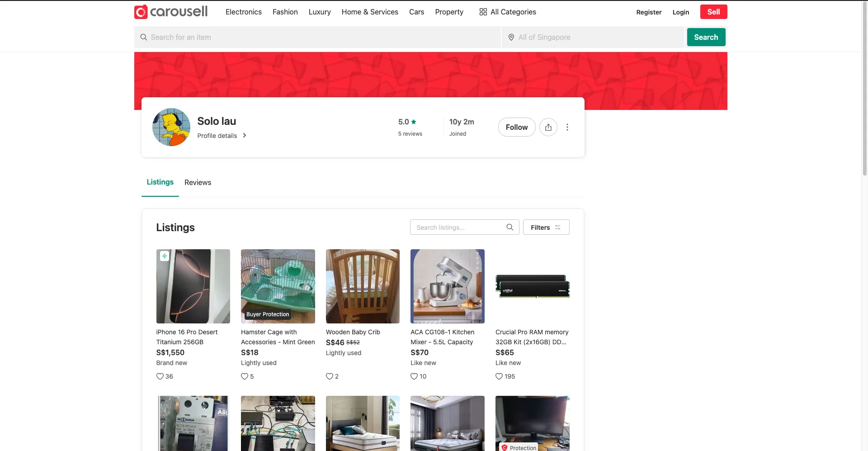Open the Cars category menu

[x=417, y=12]
